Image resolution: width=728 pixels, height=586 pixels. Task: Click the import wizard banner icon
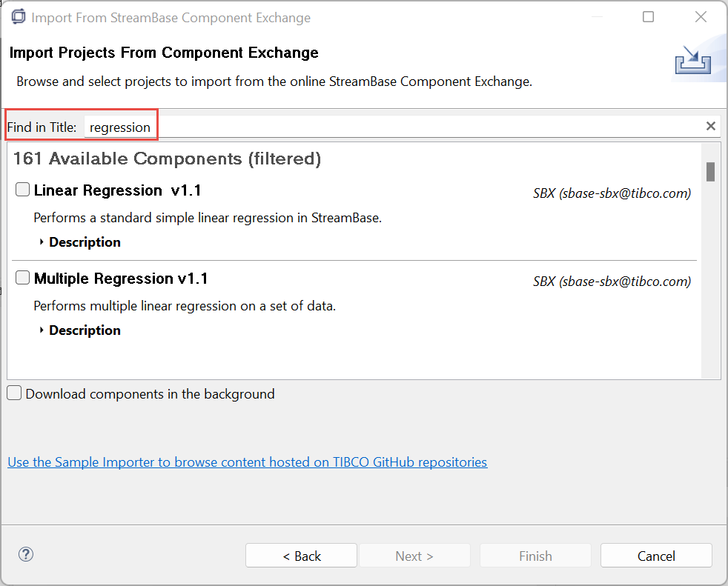(692, 61)
